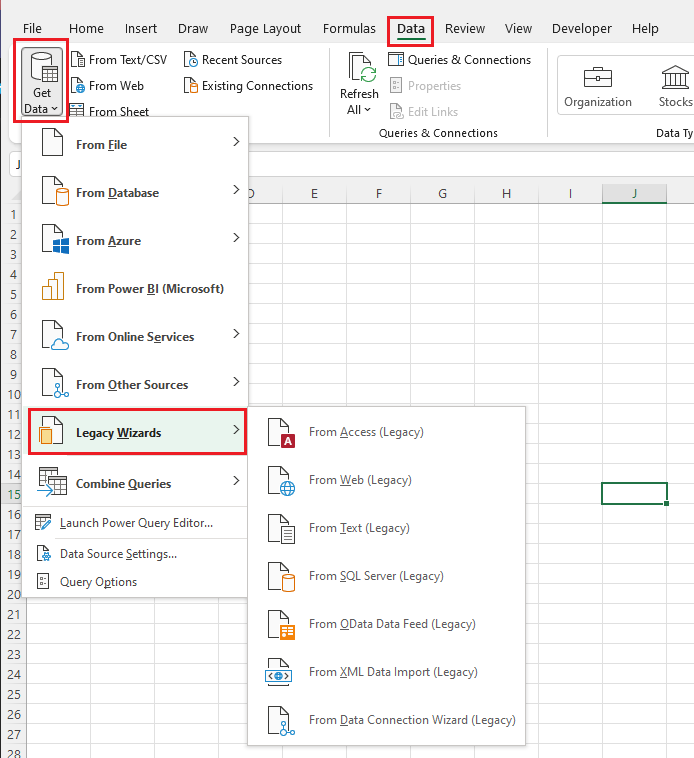
Task: Select From Access (Legacy)
Action: [386, 432]
